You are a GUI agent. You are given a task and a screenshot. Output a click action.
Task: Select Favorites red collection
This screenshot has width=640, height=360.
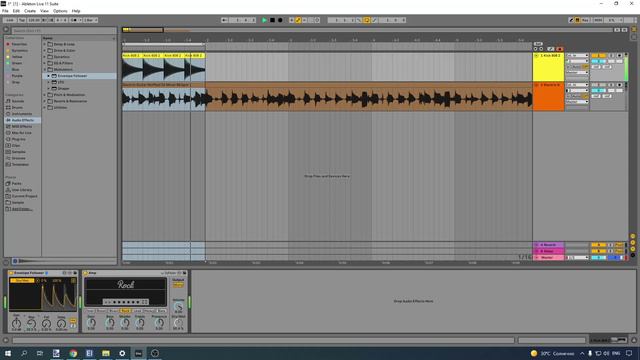pyautogui.click(x=19, y=44)
